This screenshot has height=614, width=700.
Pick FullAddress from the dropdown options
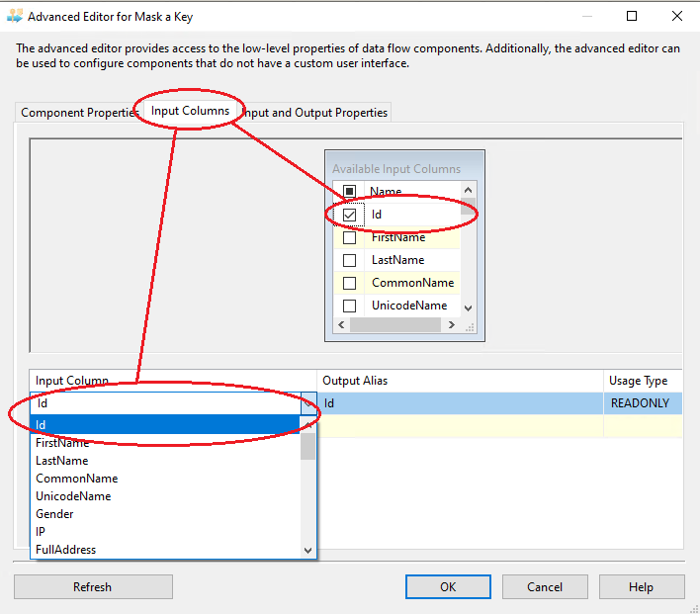coord(65,550)
